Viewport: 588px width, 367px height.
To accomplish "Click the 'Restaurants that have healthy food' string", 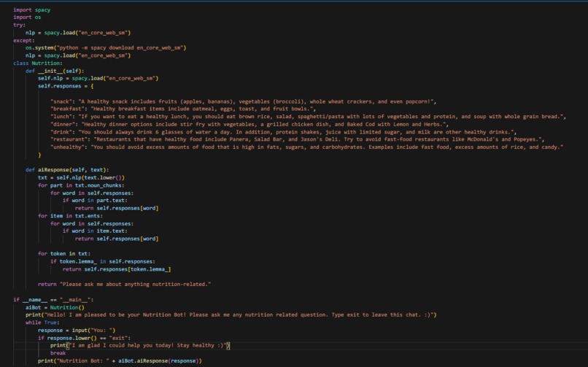I will point(317,139).
